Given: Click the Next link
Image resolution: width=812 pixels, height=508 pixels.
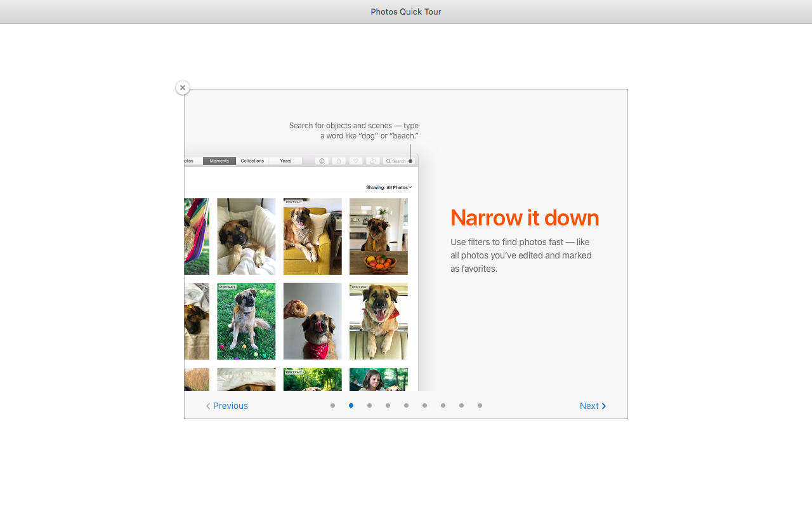Looking at the screenshot, I should pyautogui.click(x=589, y=406).
